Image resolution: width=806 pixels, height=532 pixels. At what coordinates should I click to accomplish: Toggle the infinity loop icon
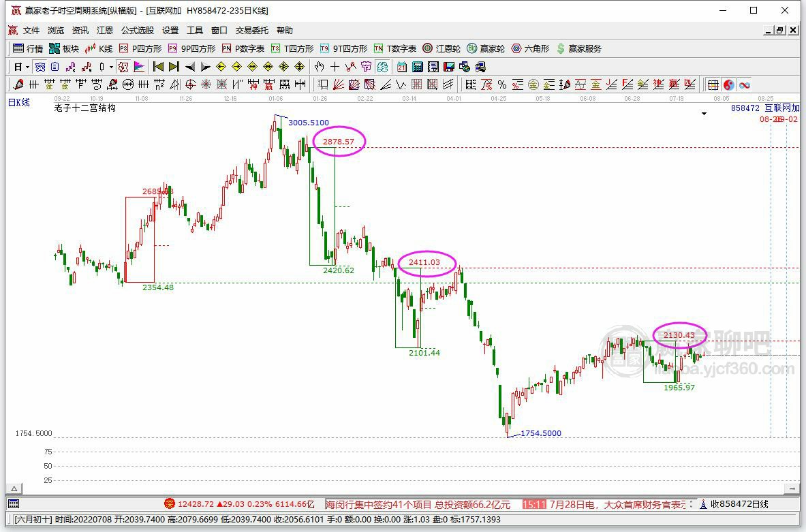744,85
